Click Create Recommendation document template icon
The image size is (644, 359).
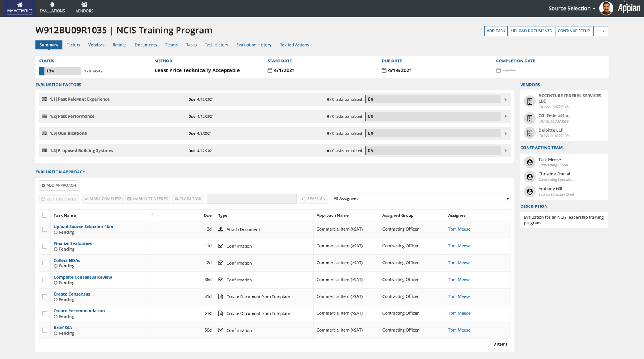pyautogui.click(x=221, y=314)
